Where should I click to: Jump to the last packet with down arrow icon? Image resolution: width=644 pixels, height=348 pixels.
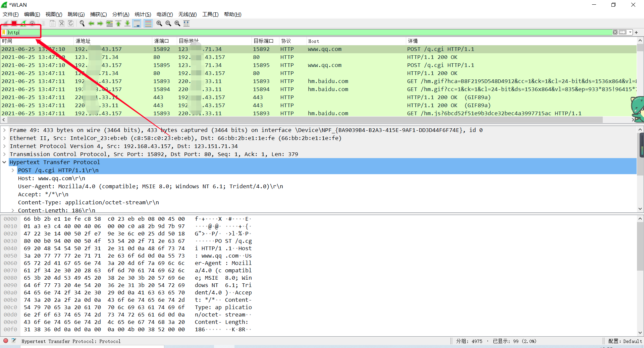click(x=127, y=23)
